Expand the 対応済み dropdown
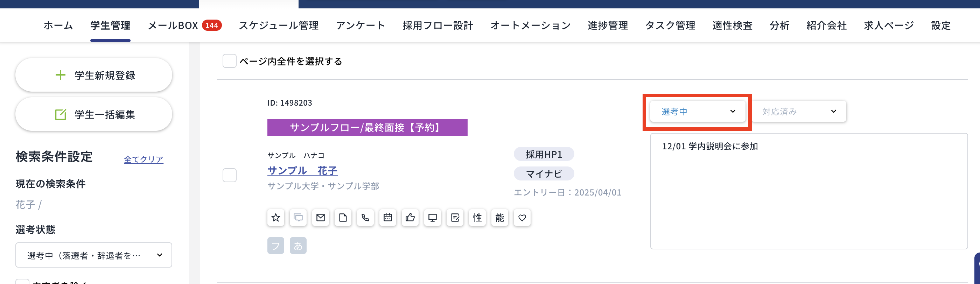The image size is (980, 284). (x=799, y=111)
